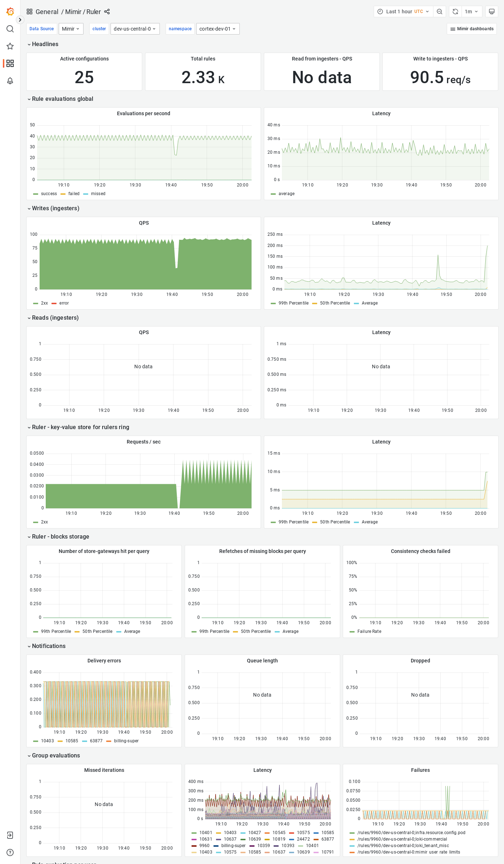
Task: Click infra.resource.config.pod legend entry in Failures
Action: [411, 833]
